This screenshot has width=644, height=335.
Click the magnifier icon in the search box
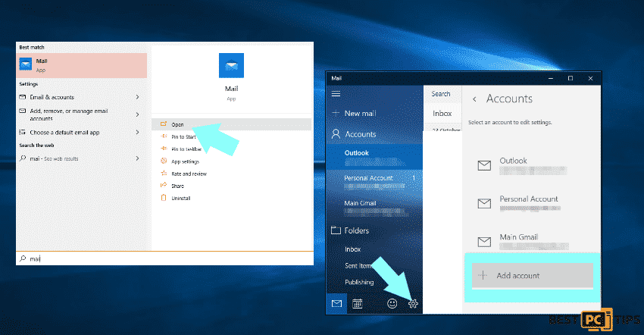tap(23, 258)
